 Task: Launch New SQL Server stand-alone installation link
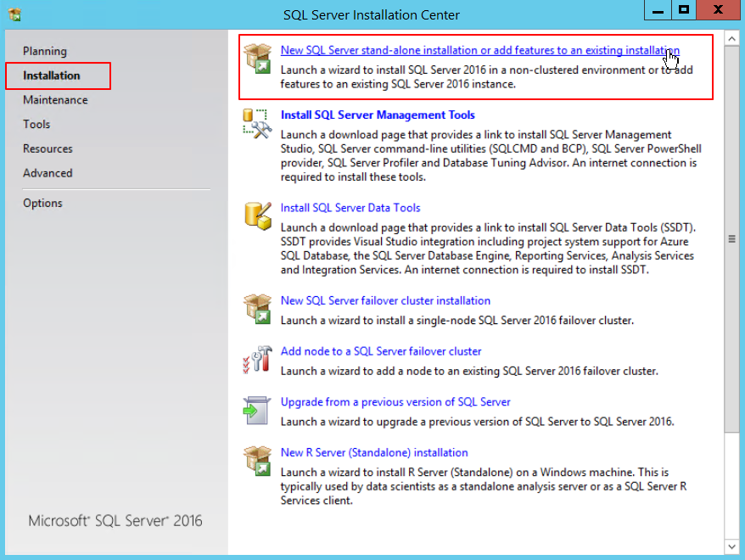480,50
